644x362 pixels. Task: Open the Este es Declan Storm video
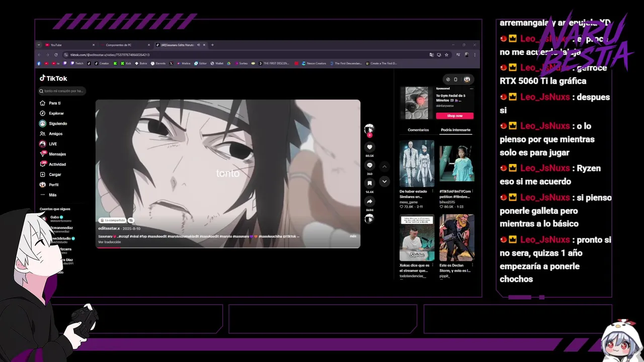[x=456, y=238]
